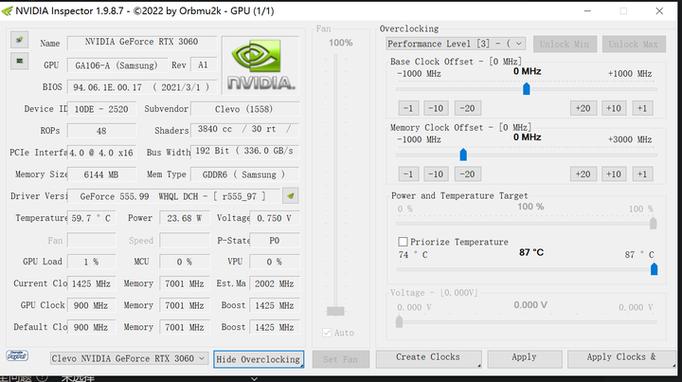The width and height of the screenshot is (682, 382).
Task: Click -20 under Memory Clock Offset
Action: [467, 174]
